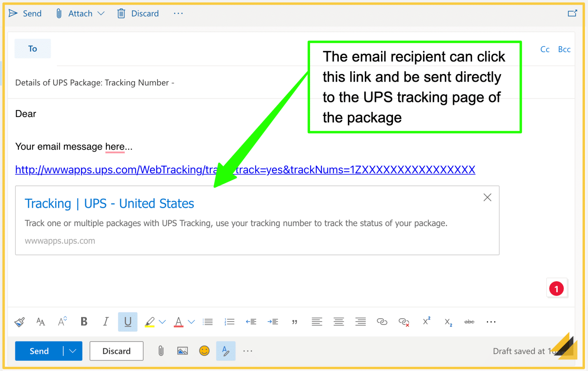This screenshot has width=588, height=371.
Task: Decrease the paragraph indent
Action: [251, 322]
